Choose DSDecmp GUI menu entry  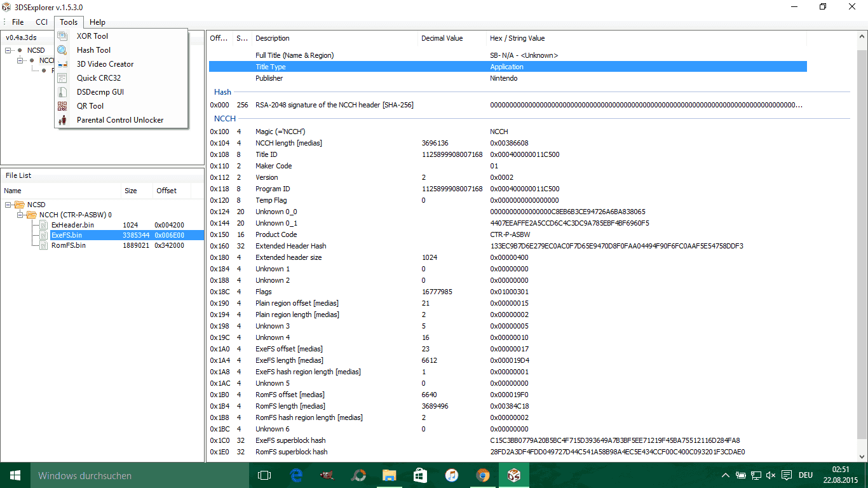pyautogui.click(x=121, y=92)
